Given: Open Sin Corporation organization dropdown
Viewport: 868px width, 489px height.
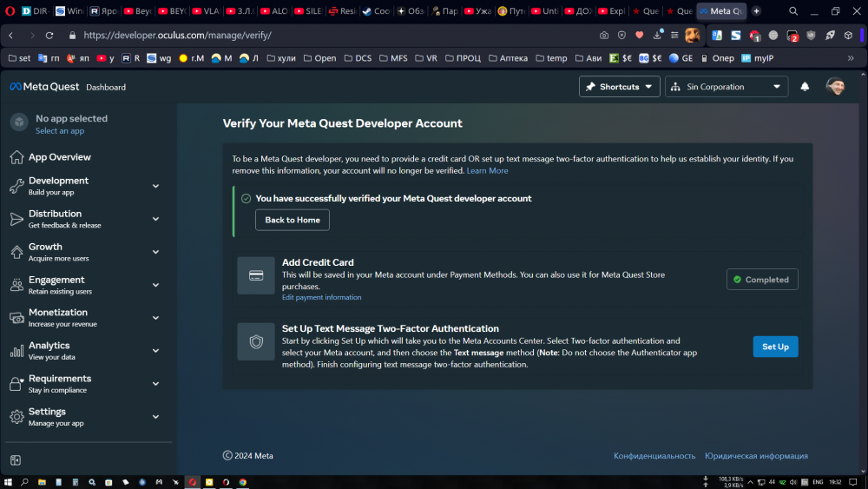Looking at the screenshot, I should (727, 86).
